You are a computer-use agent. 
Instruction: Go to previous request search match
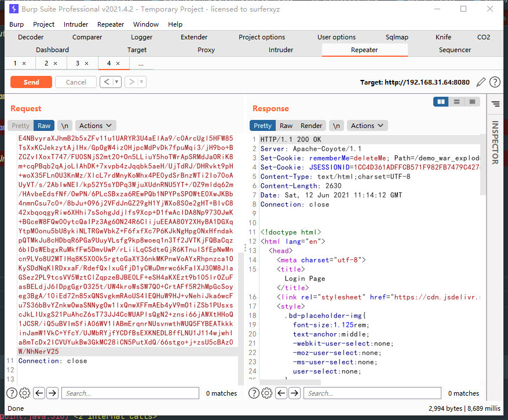pyautogui.click(x=39, y=393)
